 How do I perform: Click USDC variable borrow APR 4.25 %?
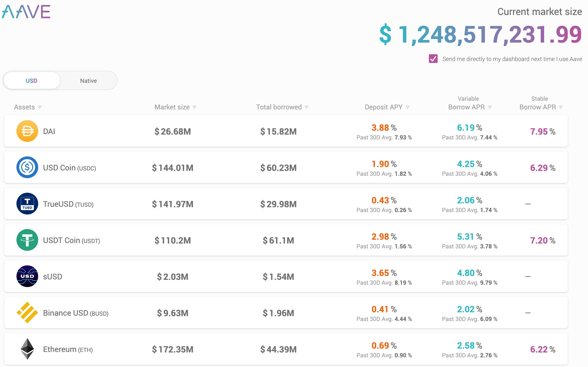470,164
